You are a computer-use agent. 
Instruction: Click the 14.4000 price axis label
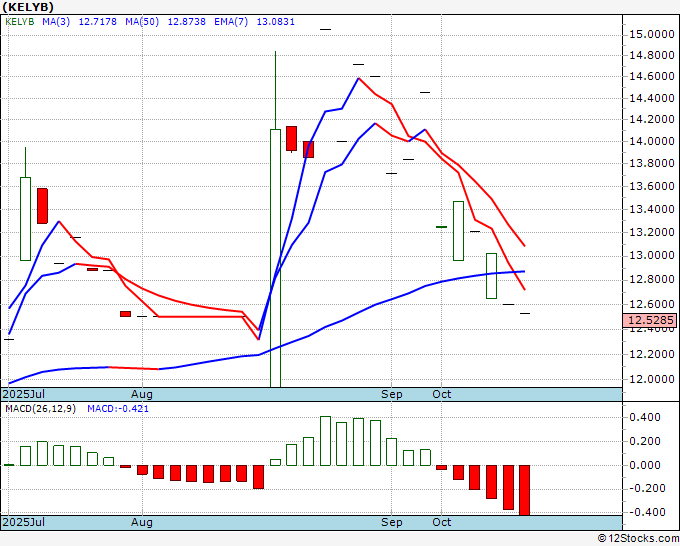click(x=652, y=98)
